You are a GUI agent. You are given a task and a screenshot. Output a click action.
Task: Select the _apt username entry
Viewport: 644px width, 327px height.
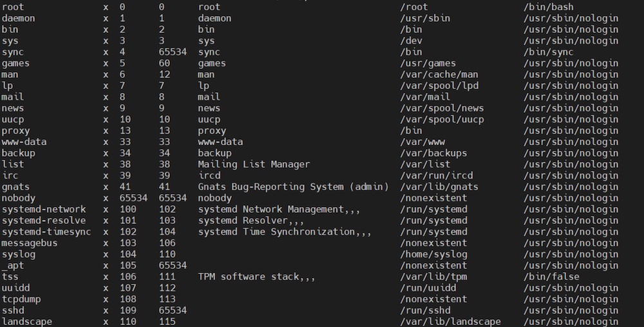[13, 266]
